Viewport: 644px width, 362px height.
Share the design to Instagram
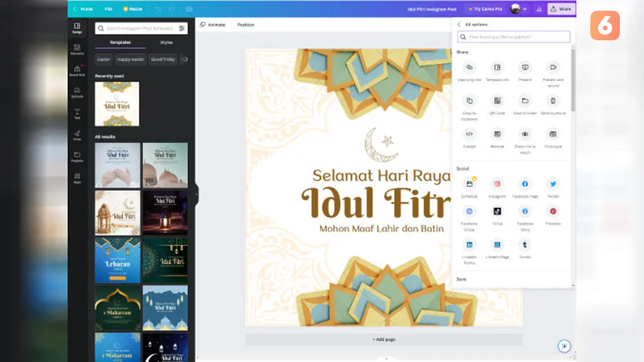497,184
